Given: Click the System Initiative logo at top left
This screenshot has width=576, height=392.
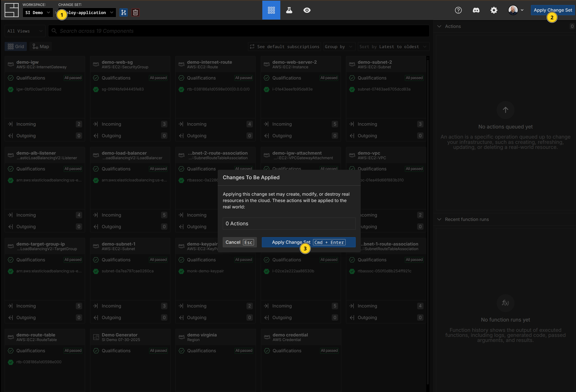Looking at the screenshot, I should point(11,10).
